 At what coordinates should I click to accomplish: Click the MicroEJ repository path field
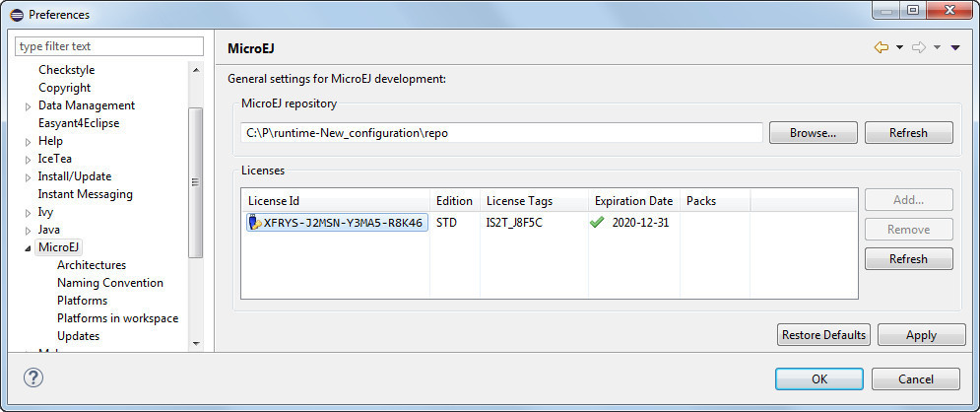coord(502,132)
